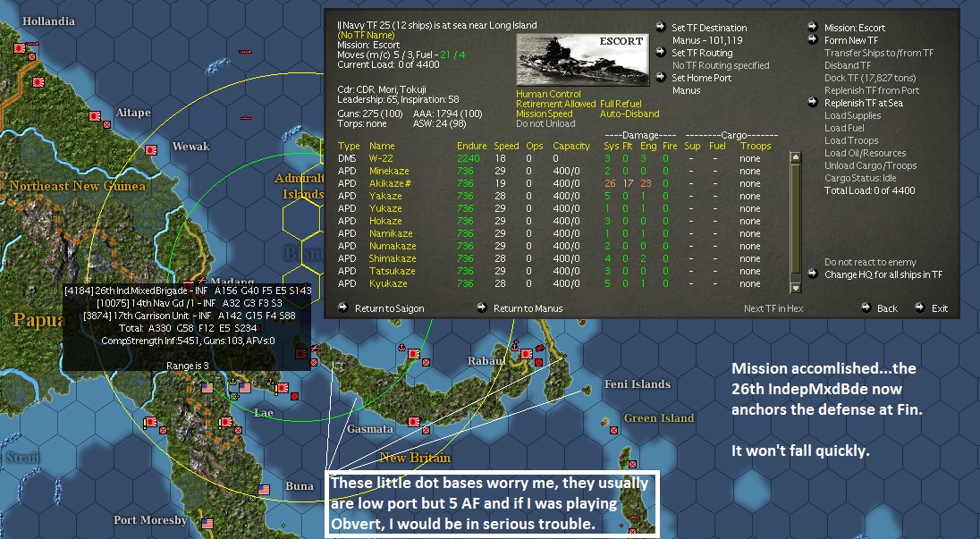Open the ESCORT battleship picture
Screen dimensions: 980x539
tap(582, 59)
